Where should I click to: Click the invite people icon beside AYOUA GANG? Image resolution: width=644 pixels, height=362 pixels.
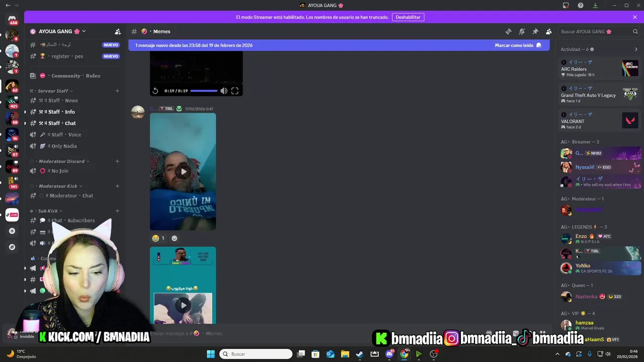(x=118, y=31)
